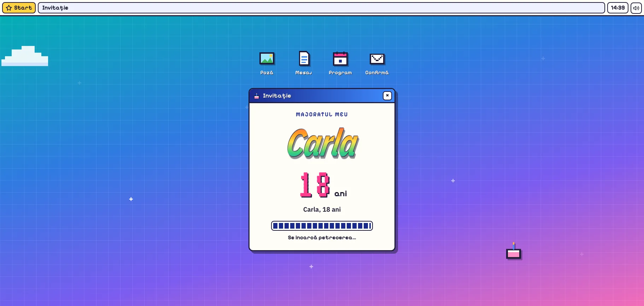
Task: Click the Majoratul Meu heading
Action: [322, 114]
